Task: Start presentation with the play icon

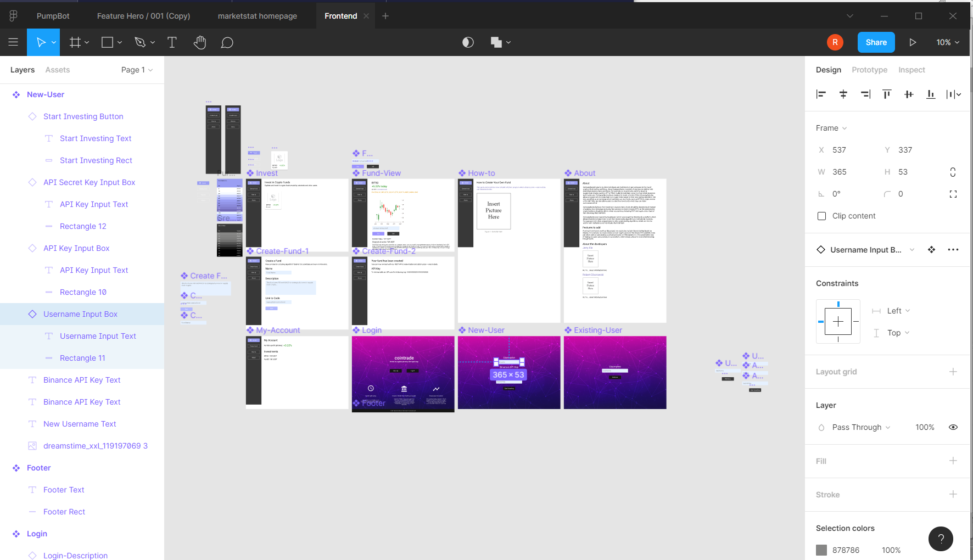Action: coord(912,42)
